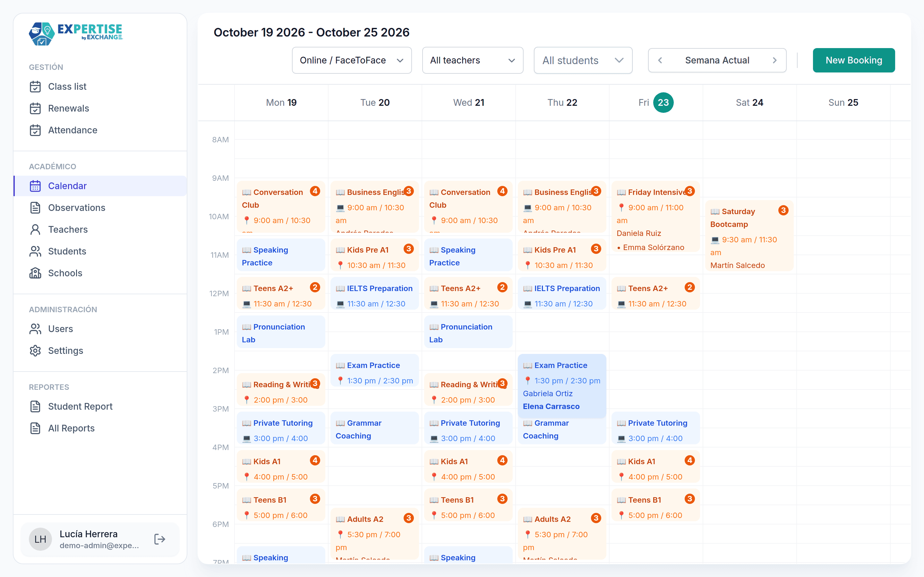Click the Semana Actual button
The height and width of the screenshot is (577, 924).
tap(717, 60)
